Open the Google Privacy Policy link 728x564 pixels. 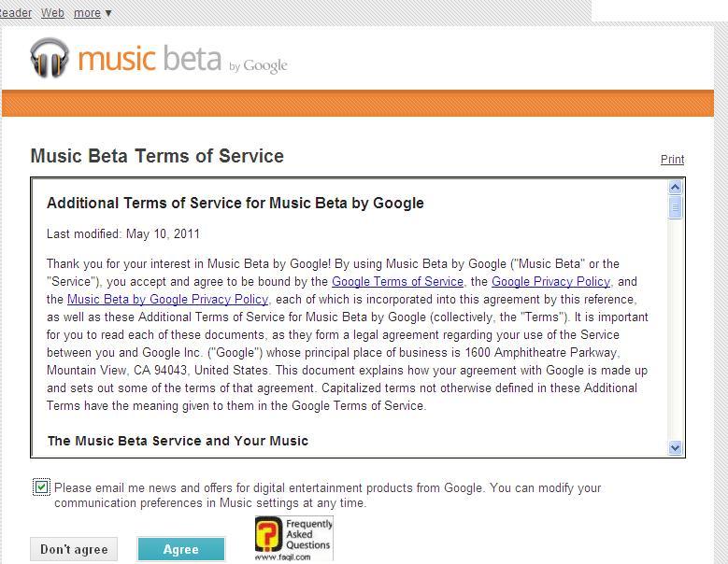coord(550,281)
